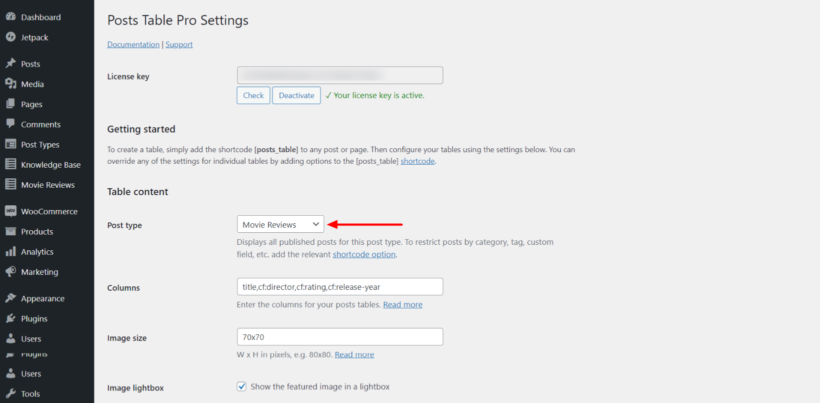Focus the License key input field

click(x=340, y=75)
